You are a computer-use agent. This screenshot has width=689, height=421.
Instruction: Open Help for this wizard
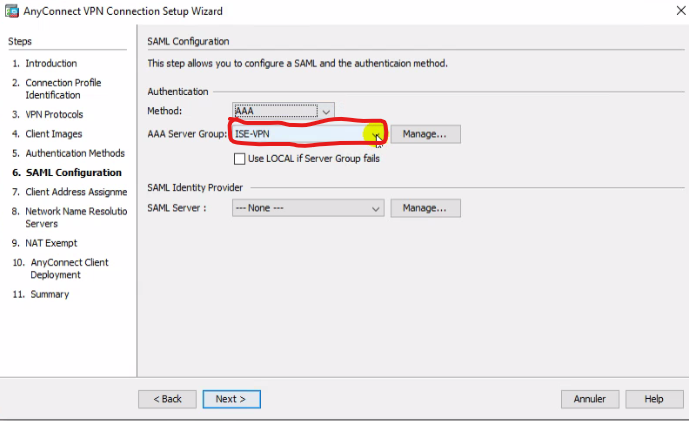coord(654,399)
